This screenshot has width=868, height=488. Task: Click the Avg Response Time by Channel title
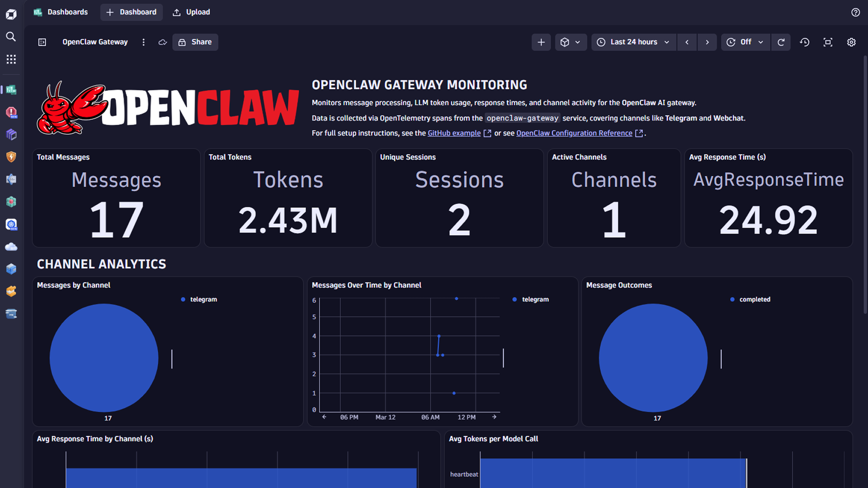click(x=95, y=439)
